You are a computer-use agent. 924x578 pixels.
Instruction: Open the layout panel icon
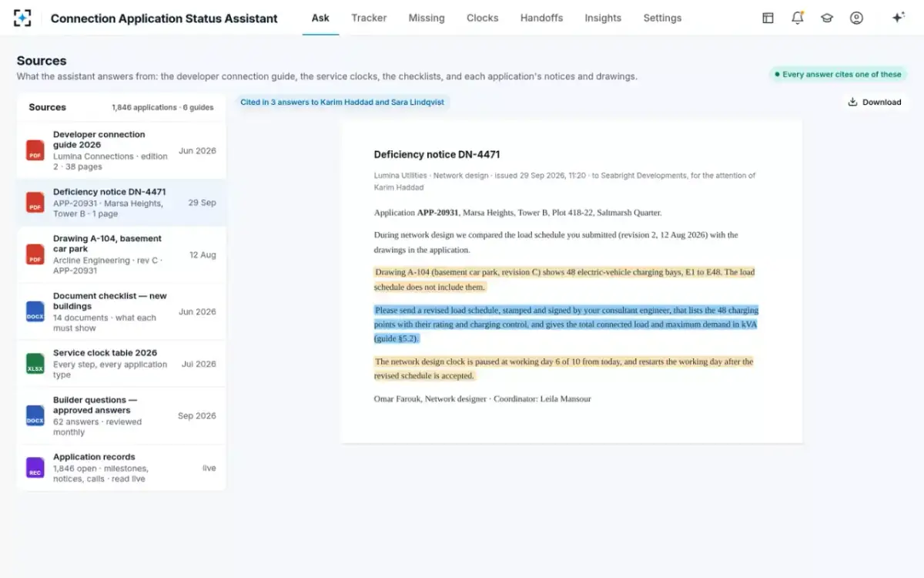pyautogui.click(x=768, y=18)
